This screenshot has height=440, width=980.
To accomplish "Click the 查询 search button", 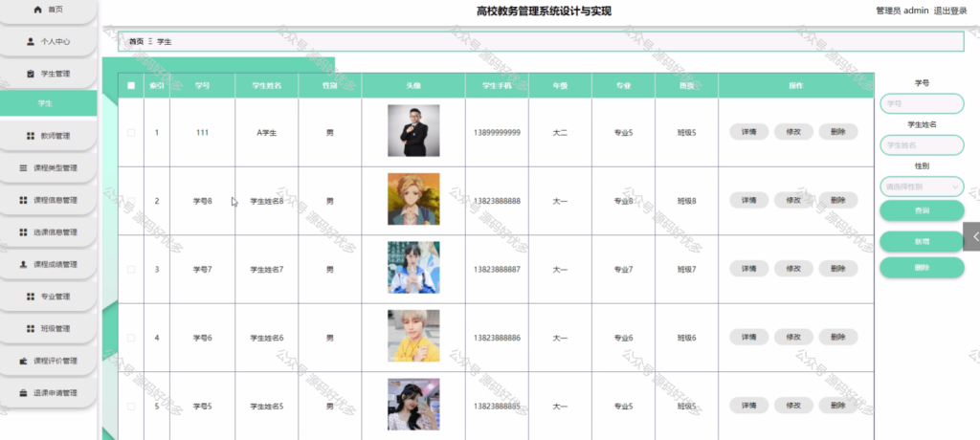I will click(x=922, y=210).
